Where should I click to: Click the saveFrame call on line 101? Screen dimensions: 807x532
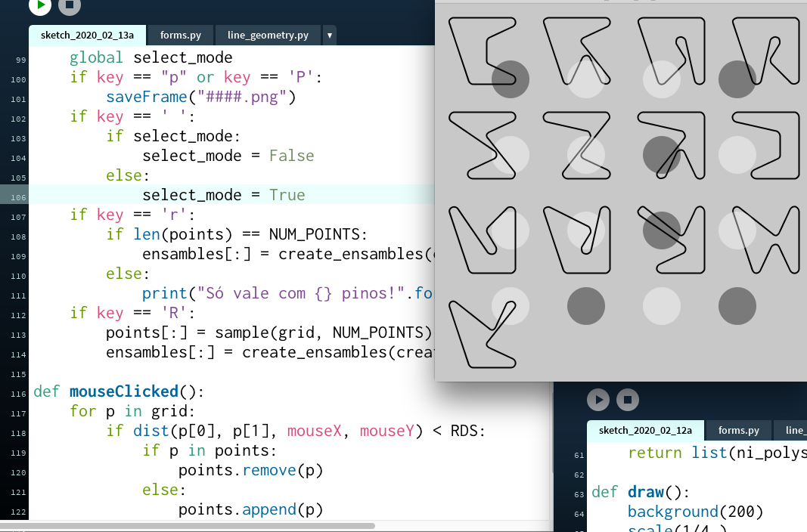click(x=200, y=97)
